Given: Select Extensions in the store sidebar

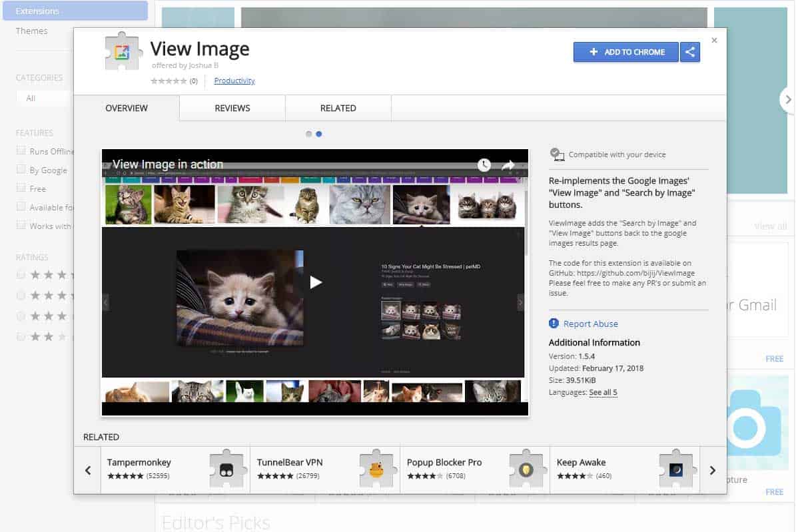Looking at the screenshot, I should pos(75,11).
